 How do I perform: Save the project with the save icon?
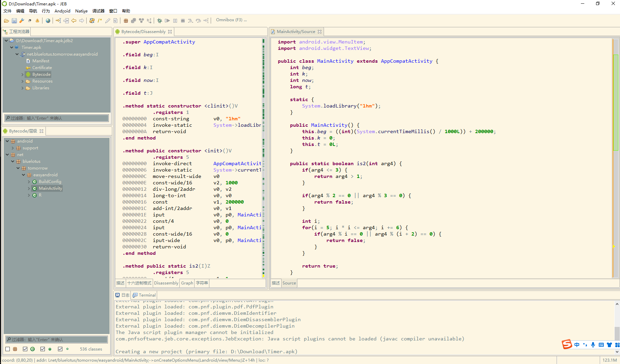coord(14,20)
